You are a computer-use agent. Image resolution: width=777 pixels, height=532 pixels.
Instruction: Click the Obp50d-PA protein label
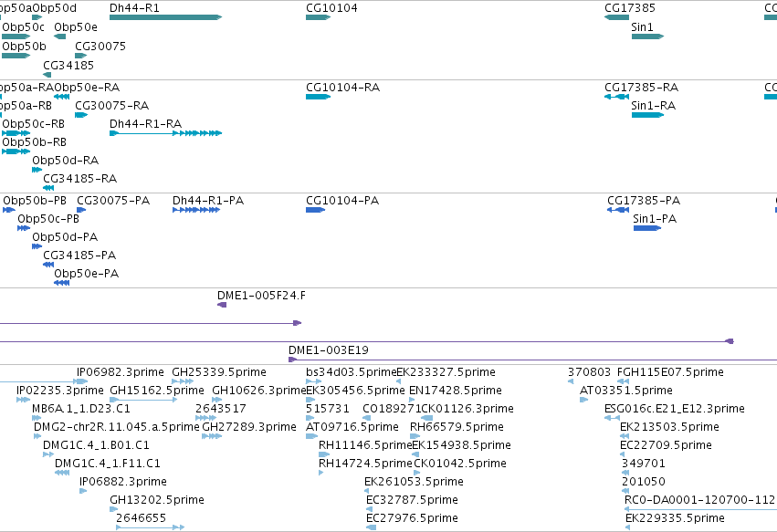[x=65, y=237]
